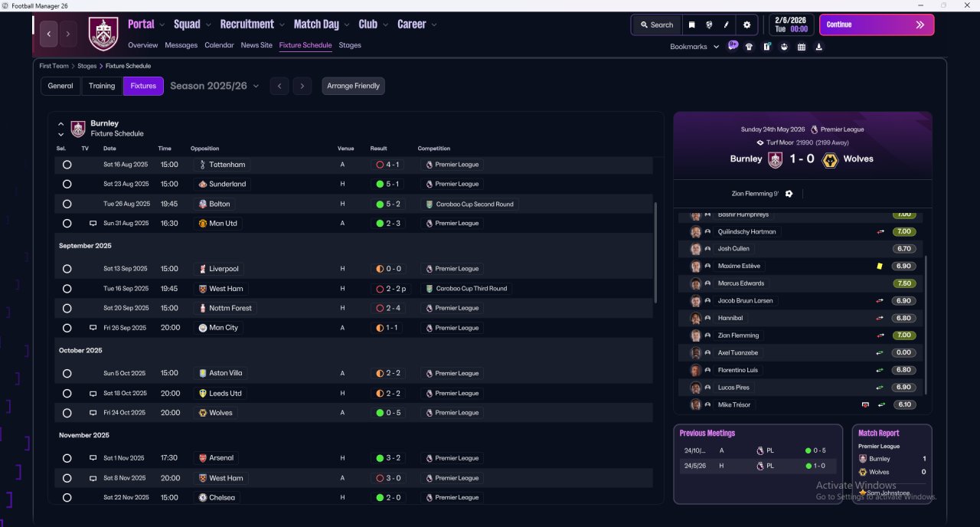
Task: Click the substitution arrows icon for Axel Tuanzebe
Action: (880, 352)
